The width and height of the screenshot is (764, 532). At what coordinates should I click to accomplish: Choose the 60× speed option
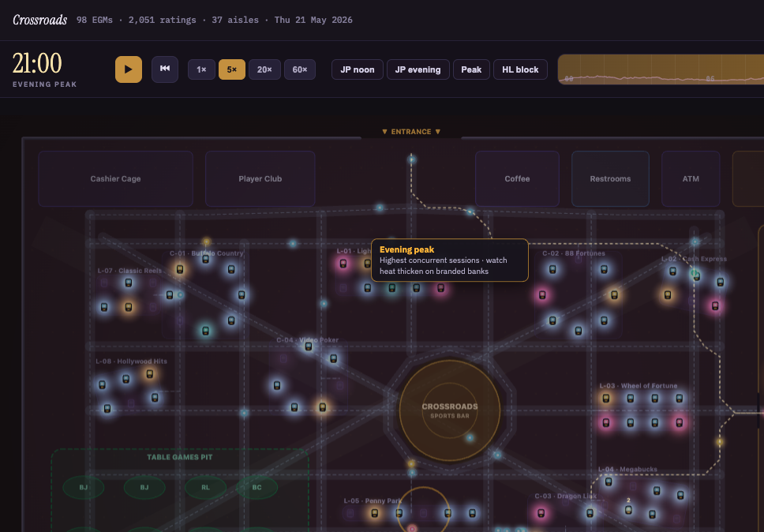click(300, 69)
